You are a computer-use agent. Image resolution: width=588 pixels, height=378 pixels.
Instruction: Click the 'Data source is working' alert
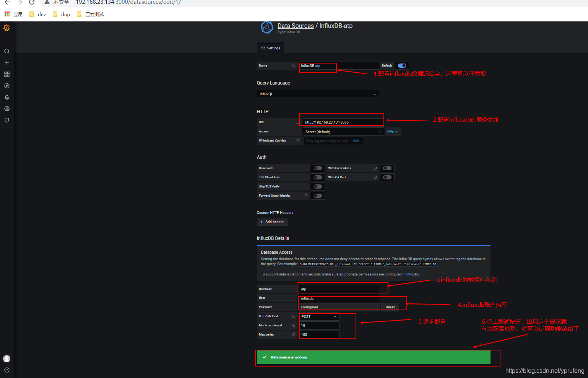point(374,357)
